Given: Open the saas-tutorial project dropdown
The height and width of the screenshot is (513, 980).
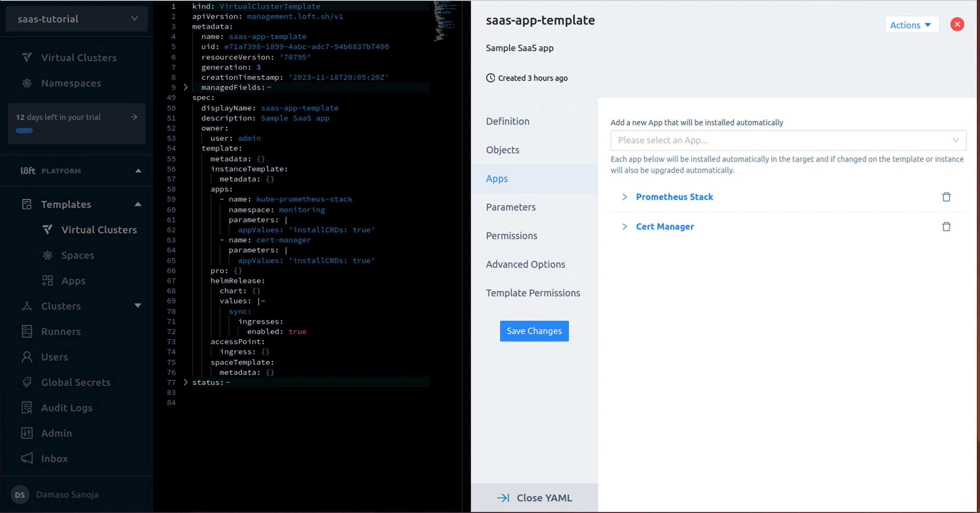Looking at the screenshot, I should tap(76, 19).
